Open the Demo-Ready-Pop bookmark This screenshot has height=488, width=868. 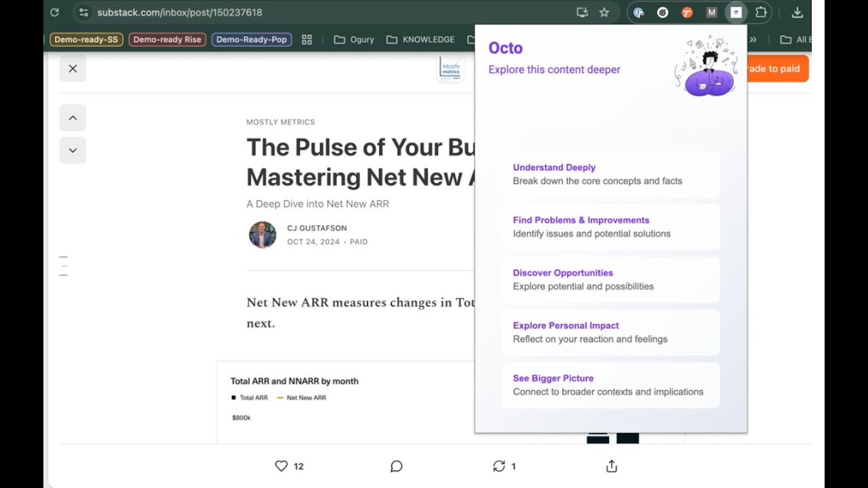pyautogui.click(x=252, y=39)
